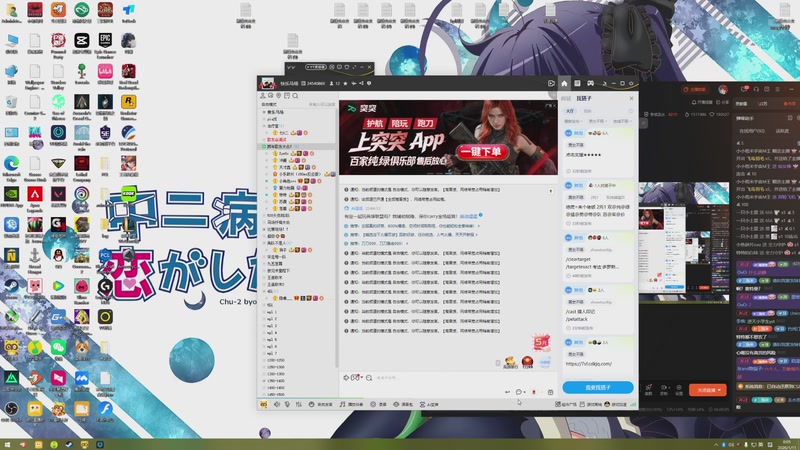Click the 播放伴奏 music button

click(352, 404)
